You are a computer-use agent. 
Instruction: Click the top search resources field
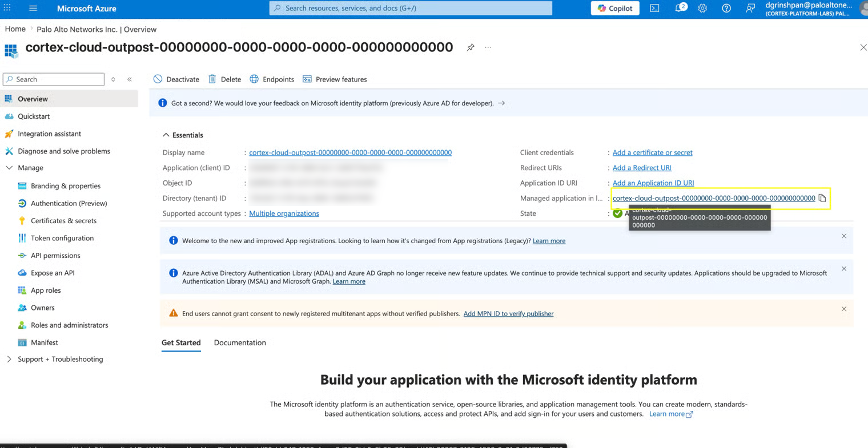coord(411,8)
